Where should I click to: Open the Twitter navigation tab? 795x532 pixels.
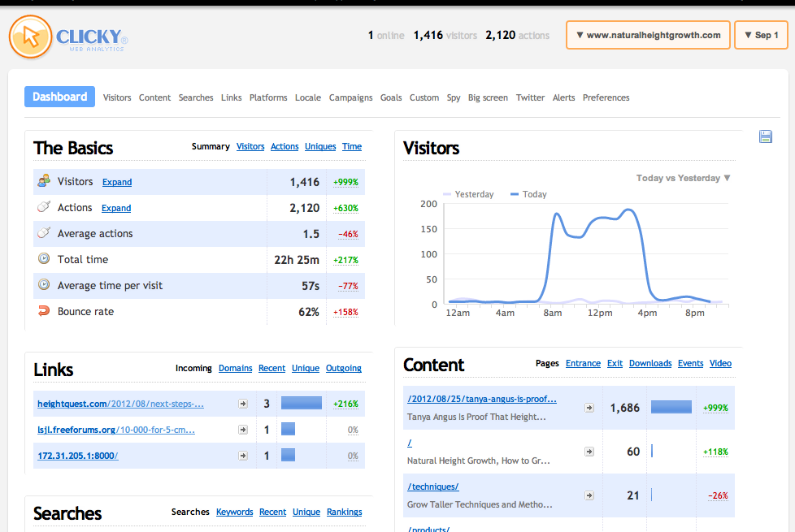click(x=530, y=97)
